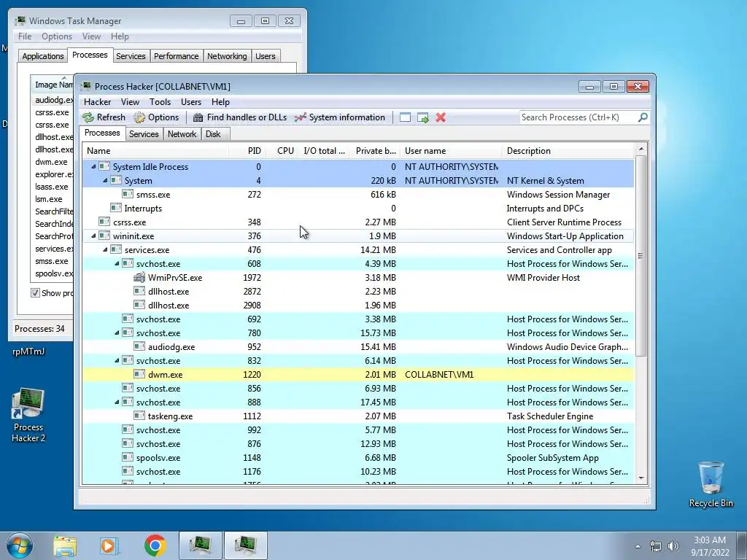
Task: Click the Refresh toolbar icon in Process Hacker
Action: (x=88, y=117)
